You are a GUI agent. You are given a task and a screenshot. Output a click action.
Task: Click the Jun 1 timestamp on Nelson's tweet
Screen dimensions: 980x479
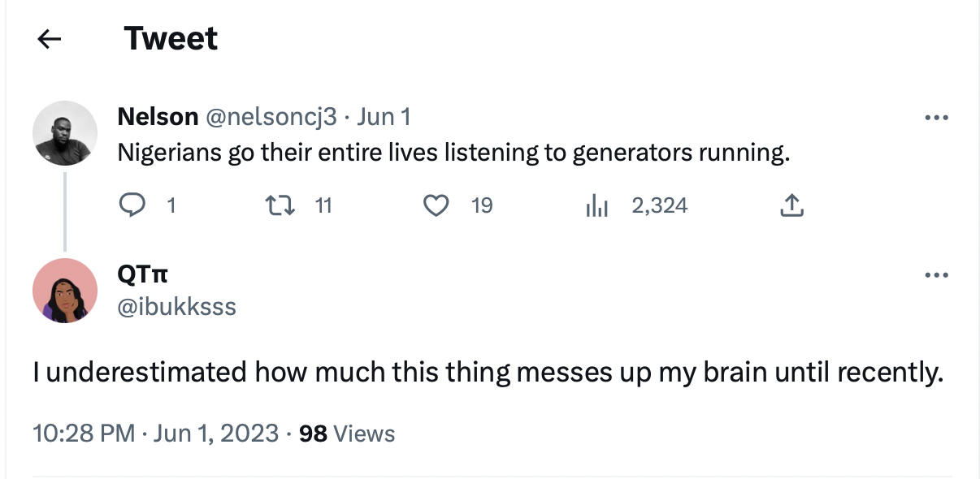click(x=384, y=117)
